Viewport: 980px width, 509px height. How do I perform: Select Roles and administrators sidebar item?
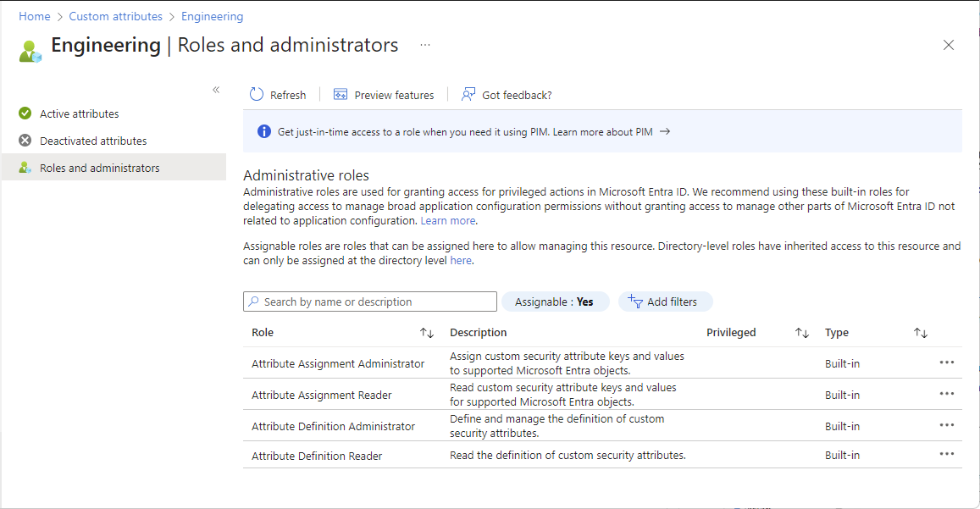tap(99, 168)
